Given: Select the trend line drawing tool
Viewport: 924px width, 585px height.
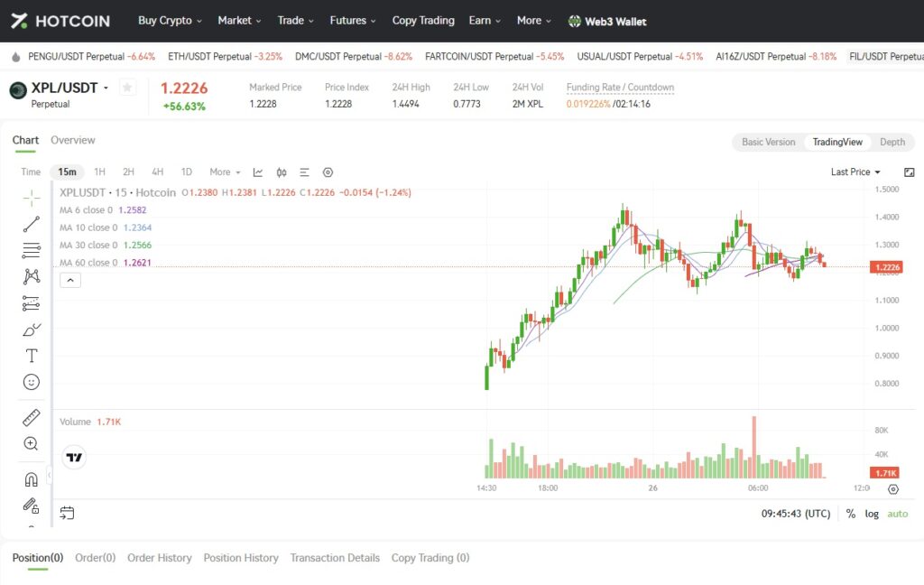Looking at the screenshot, I should (x=32, y=224).
